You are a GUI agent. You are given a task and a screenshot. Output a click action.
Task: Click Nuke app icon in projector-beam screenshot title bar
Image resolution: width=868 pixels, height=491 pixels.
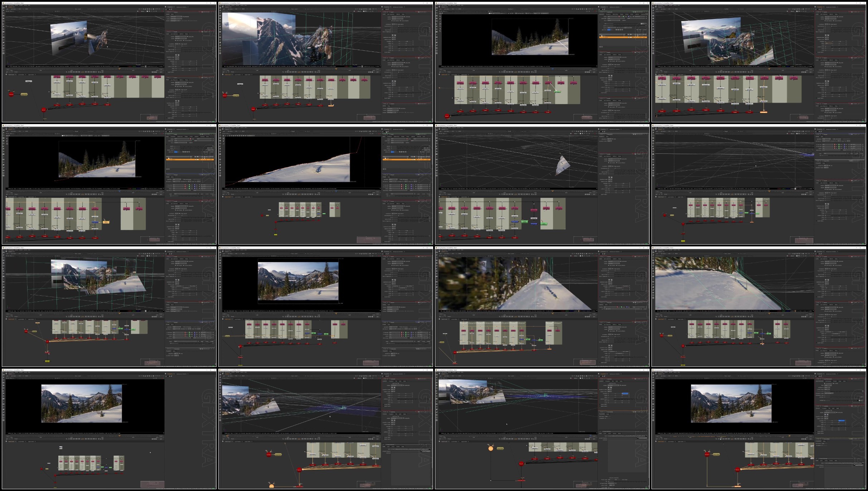(x=220, y=370)
